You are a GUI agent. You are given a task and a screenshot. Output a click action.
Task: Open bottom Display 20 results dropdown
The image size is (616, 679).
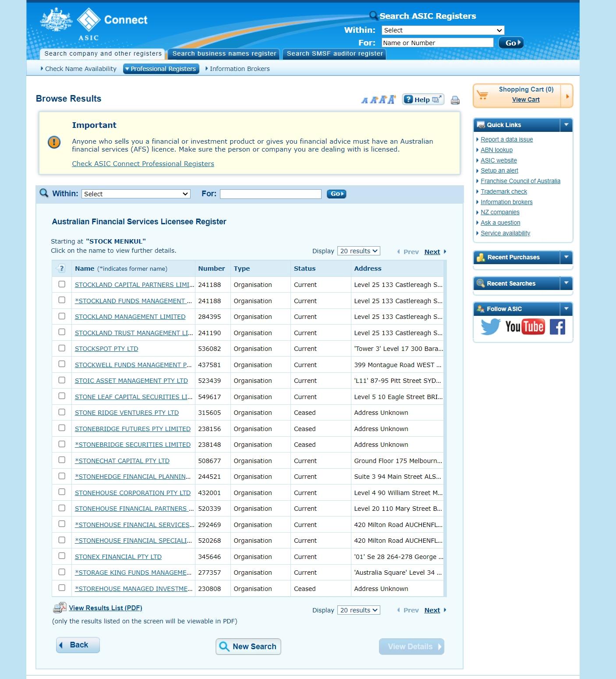(358, 610)
